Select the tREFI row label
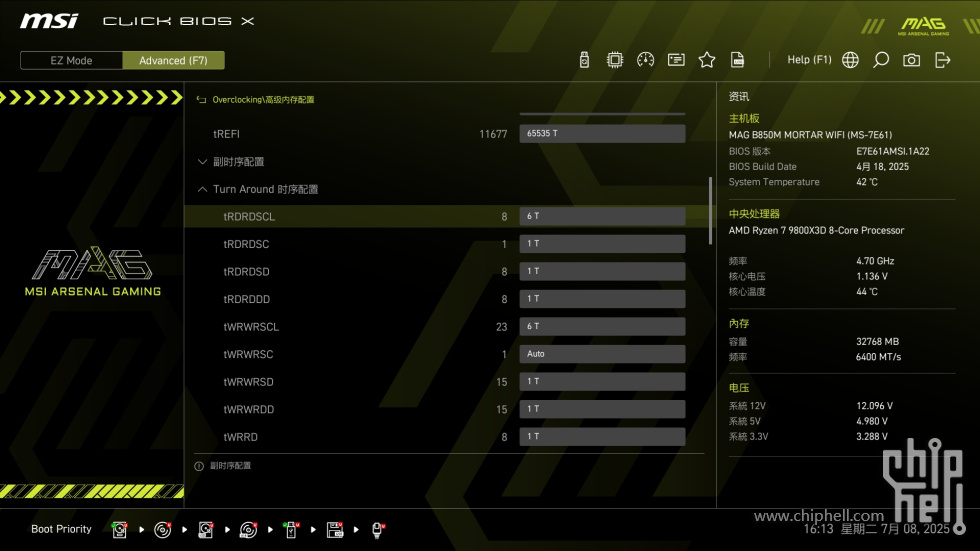 [226, 134]
